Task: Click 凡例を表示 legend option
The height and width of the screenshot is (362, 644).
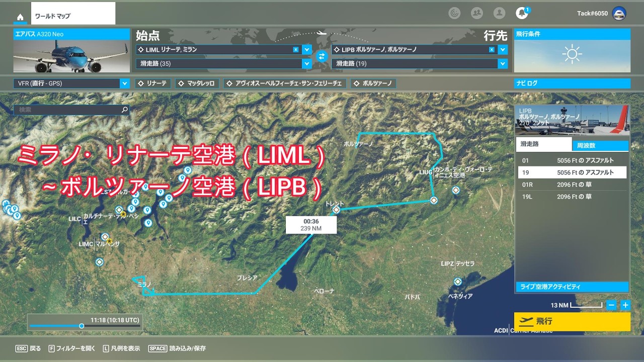Action: pyautogui.click(x=121, y=348)
